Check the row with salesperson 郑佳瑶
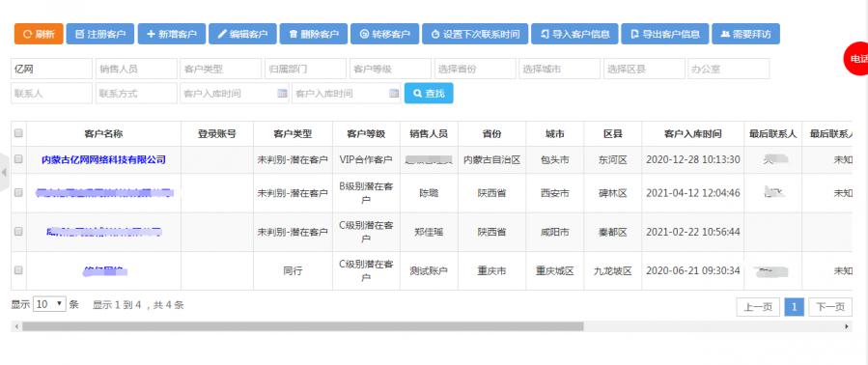The image size is (868, 365). [x=18, y=232]
